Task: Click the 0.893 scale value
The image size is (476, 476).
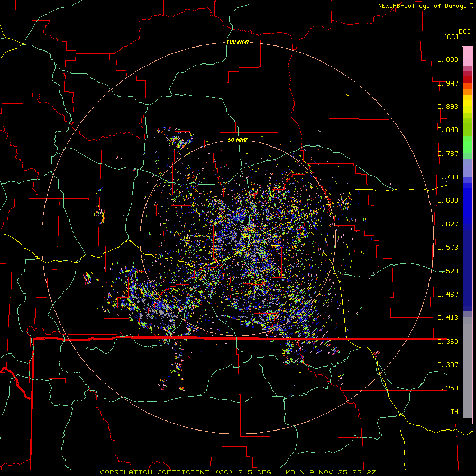Action: click(x=448, y=106)
